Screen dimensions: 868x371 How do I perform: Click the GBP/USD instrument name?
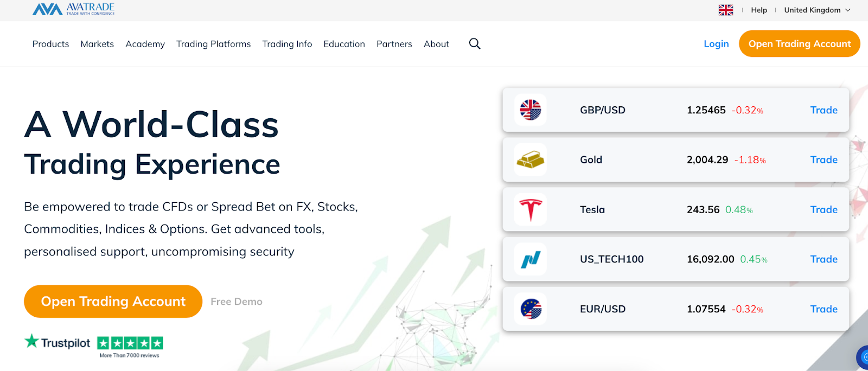(602, 110)
